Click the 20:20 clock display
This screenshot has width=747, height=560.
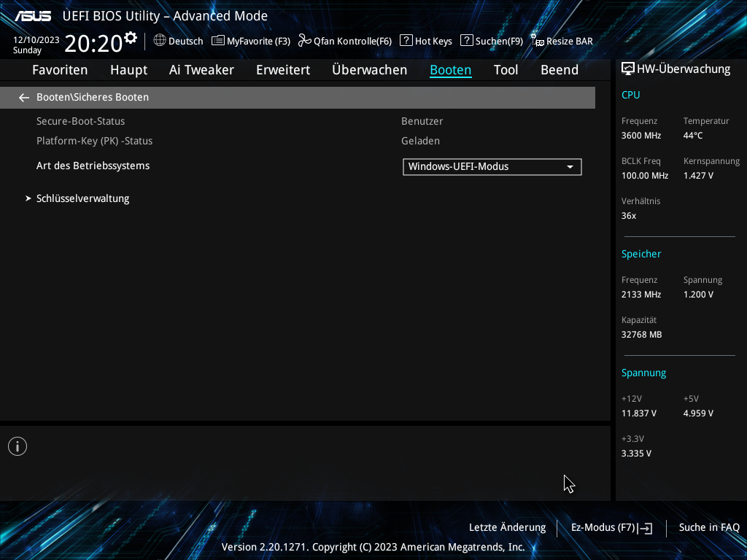93,43
